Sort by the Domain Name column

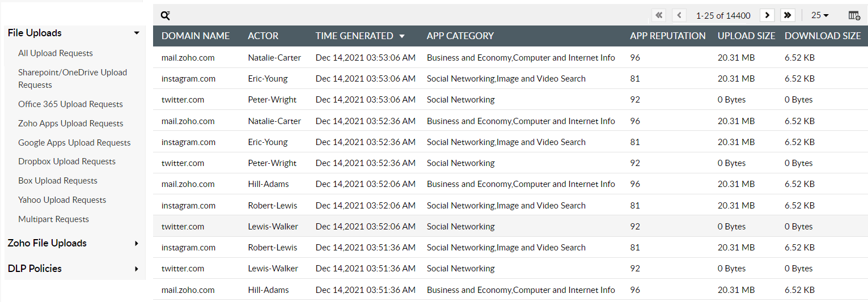pyautogui.click(x=196, y=36)
